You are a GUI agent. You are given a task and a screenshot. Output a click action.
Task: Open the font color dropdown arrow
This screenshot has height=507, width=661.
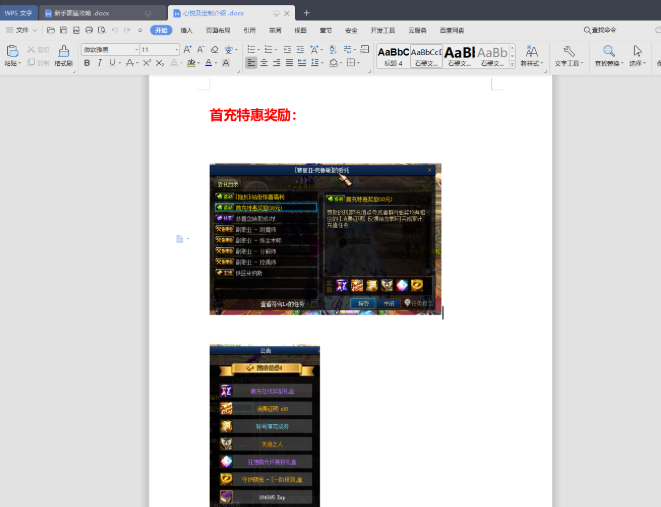(216, 63)
